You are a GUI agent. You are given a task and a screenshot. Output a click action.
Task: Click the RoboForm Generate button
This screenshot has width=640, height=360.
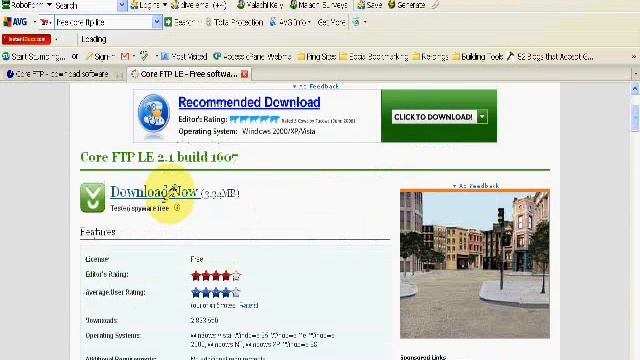[407, 5]
